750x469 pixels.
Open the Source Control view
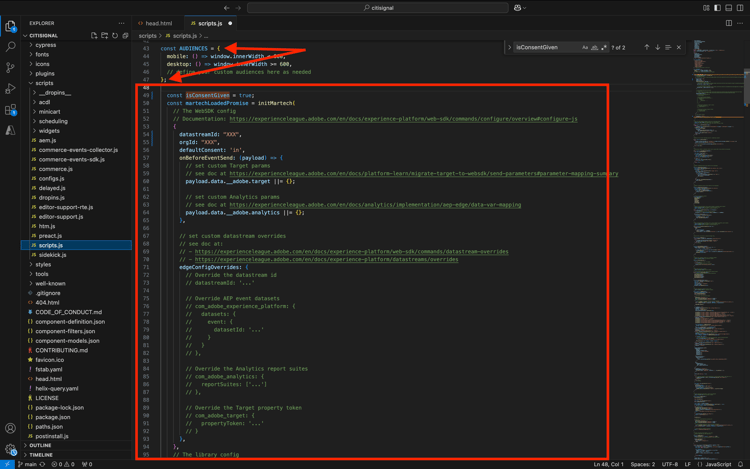point(11,68)
